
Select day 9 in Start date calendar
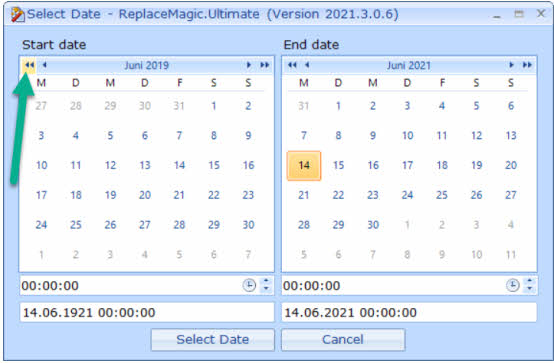click(248, 136)
